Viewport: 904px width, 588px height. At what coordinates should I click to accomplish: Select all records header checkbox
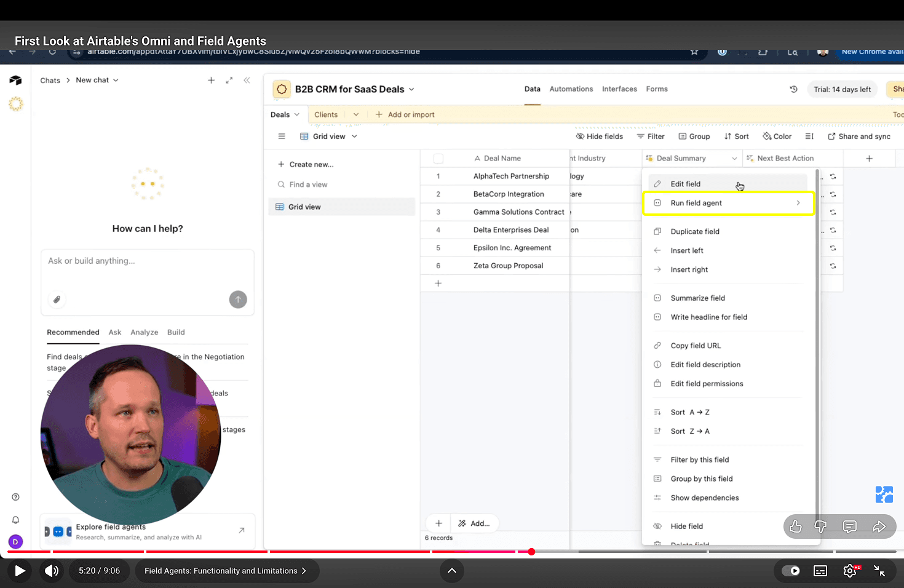click(x=438, y=159)
